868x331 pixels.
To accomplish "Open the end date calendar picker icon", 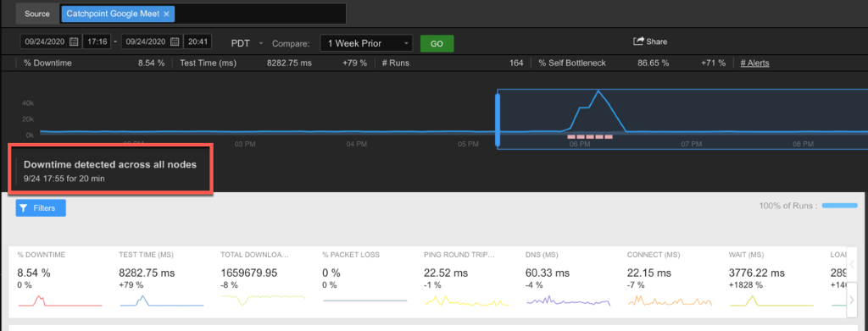I will point(175,41).
